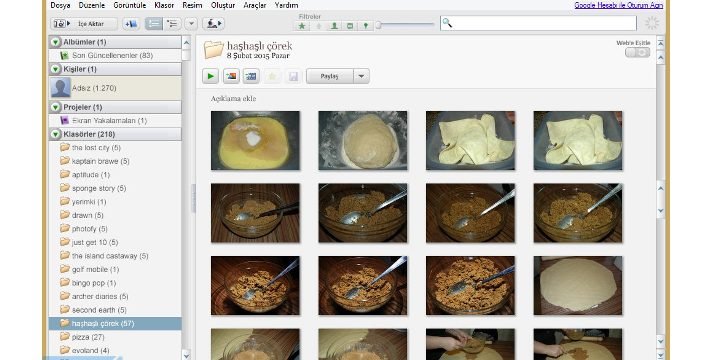The width and height of the screenshot is (711, 360).
Task: Open the photofy folder
Action: [115, 229]
